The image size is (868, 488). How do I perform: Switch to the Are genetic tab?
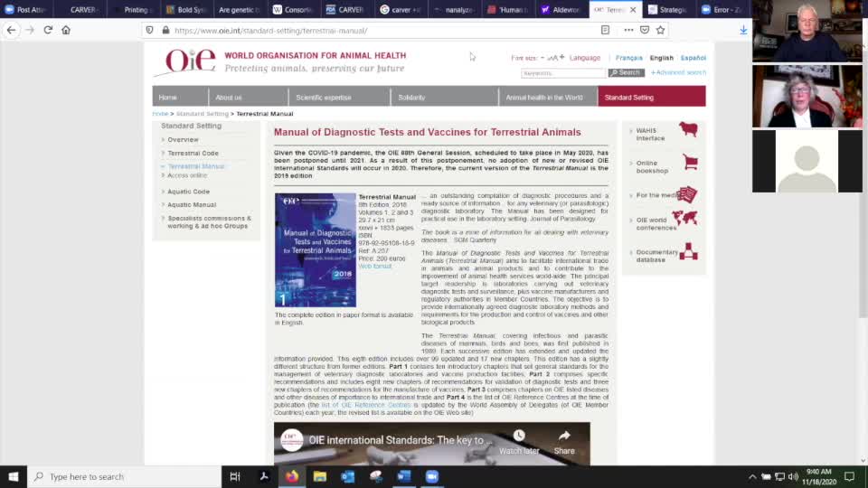point(239,9)
